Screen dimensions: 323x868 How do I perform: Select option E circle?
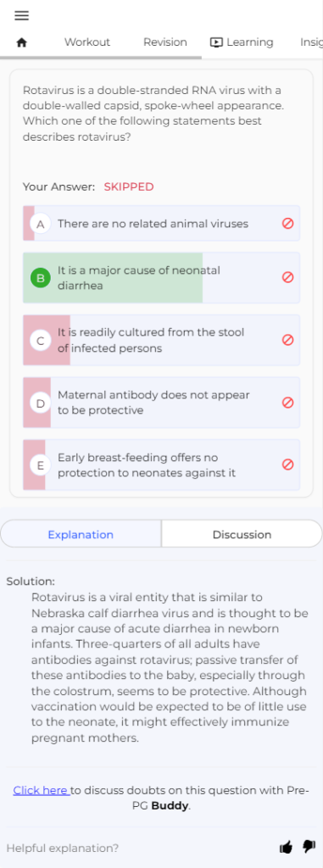pos(40,465)
